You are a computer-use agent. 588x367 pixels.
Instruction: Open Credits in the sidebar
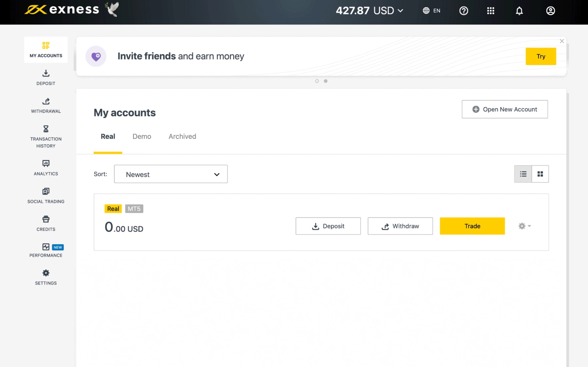[x=46, y=223]
